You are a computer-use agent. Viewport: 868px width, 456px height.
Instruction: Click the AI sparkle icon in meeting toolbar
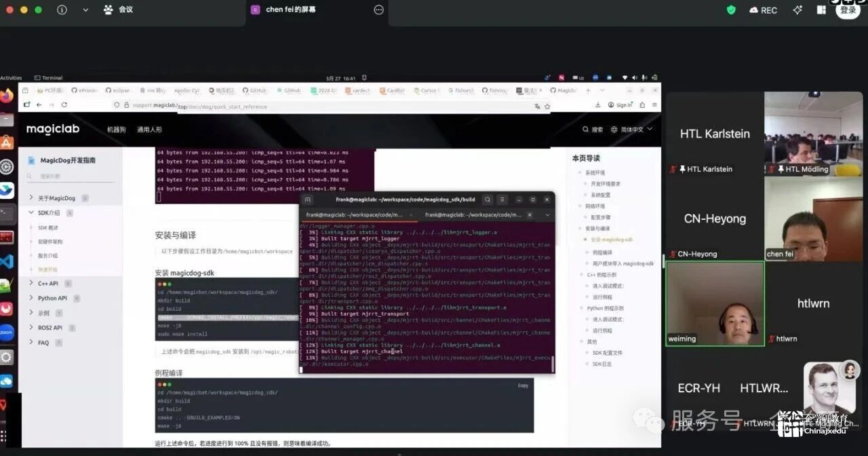click(x=797, y=10)
